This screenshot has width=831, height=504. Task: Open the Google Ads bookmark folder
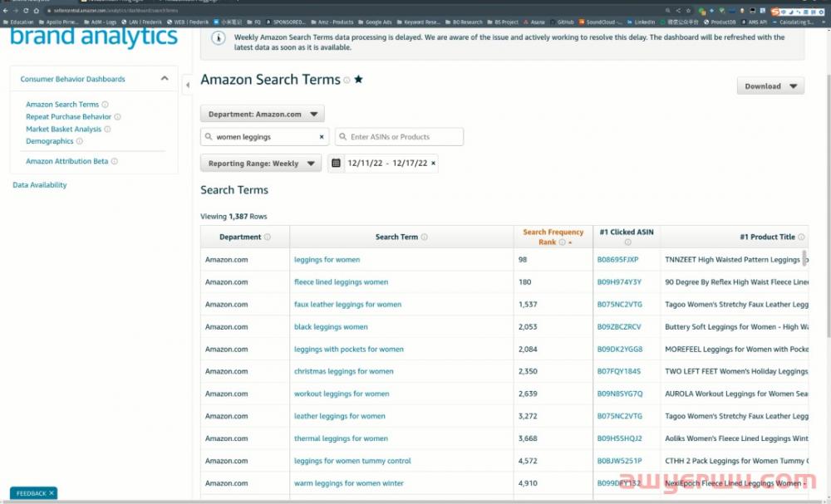coord(375,22)
